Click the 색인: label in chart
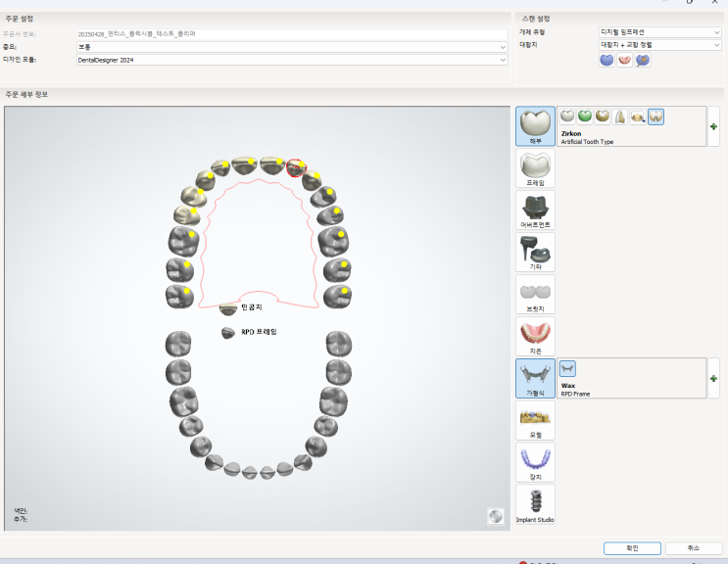Viewport: 728px width, 564px height. (x=21, y=511)
